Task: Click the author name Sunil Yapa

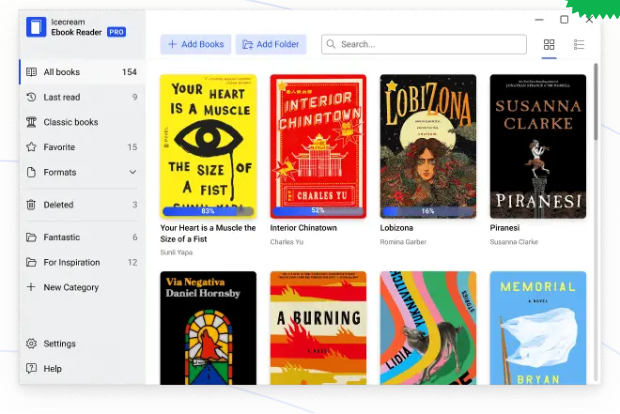Action: click(x=176, y=252)
